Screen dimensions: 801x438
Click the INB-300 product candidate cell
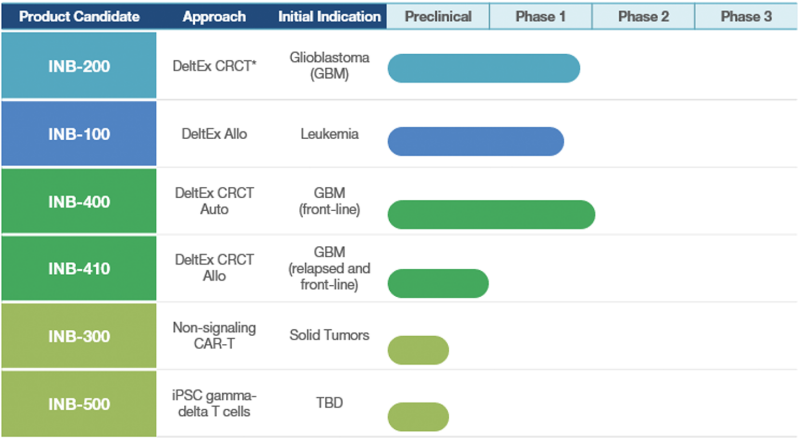79,336
